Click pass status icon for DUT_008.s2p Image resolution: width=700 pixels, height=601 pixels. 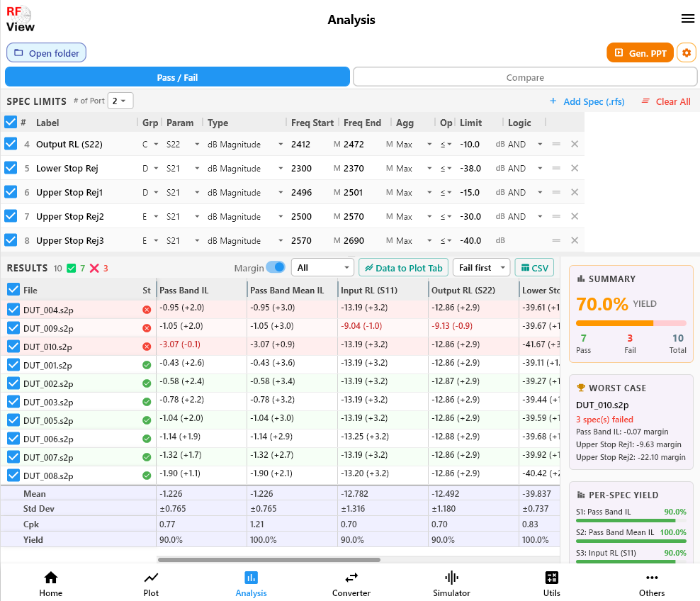[147, 476]
